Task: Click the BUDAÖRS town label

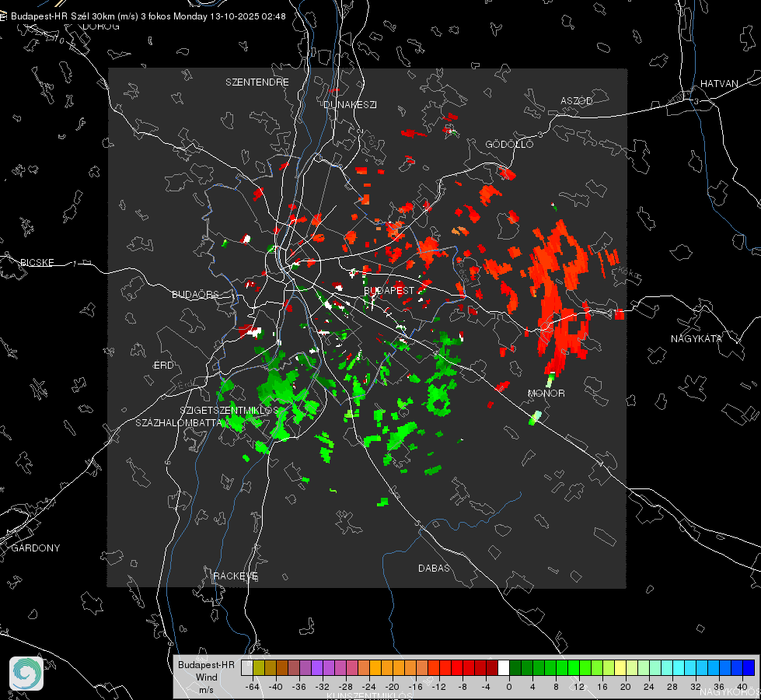Action: pyautogui.click(x=196, y=294)
